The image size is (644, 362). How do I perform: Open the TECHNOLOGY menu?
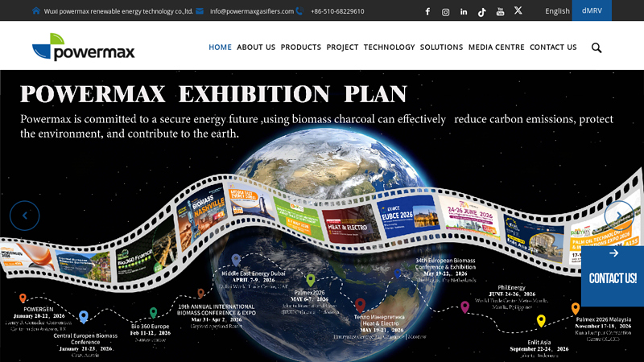pyautogui.click(x=389, y=47)
